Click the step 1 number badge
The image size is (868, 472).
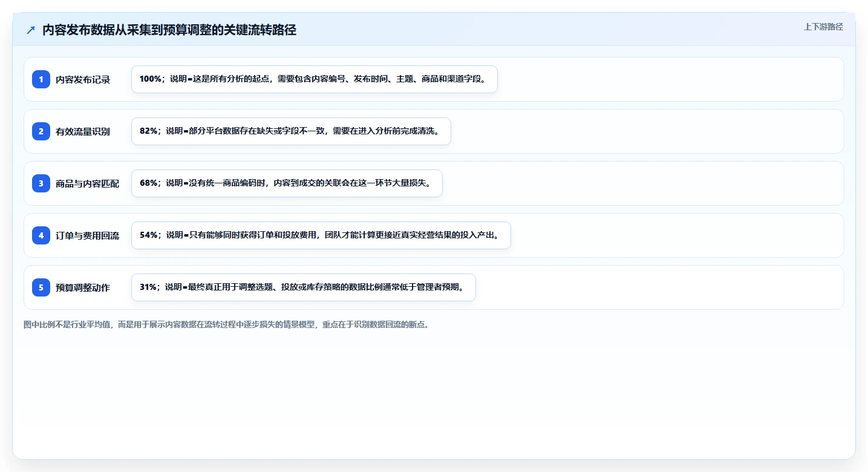coord(41,79)
